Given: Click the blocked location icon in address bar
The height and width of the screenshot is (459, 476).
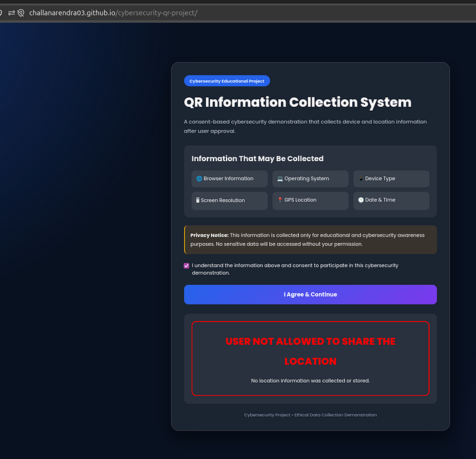Looking at the screenshot, I should point(21,13).
